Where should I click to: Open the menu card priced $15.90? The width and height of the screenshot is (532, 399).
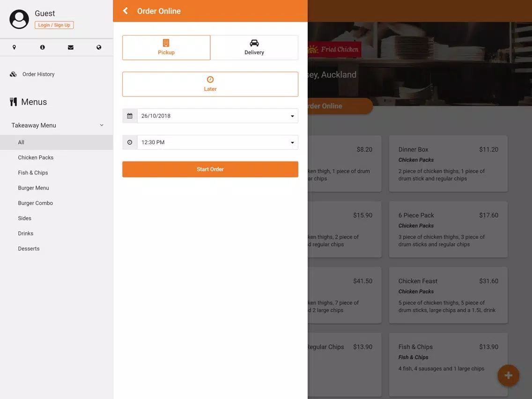[345, 229]
